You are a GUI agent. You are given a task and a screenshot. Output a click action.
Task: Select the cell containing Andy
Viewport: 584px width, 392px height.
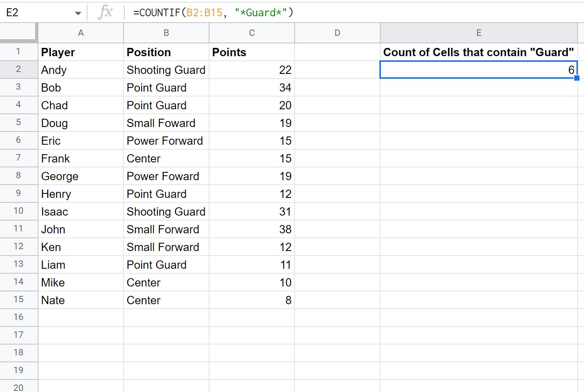click(81, 70)
